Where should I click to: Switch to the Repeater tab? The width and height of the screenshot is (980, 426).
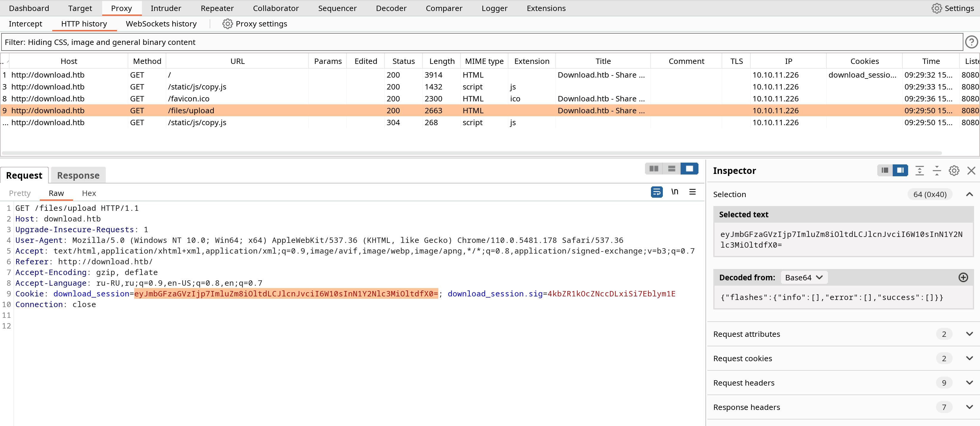pyautogui.click(x=217, y=8)
